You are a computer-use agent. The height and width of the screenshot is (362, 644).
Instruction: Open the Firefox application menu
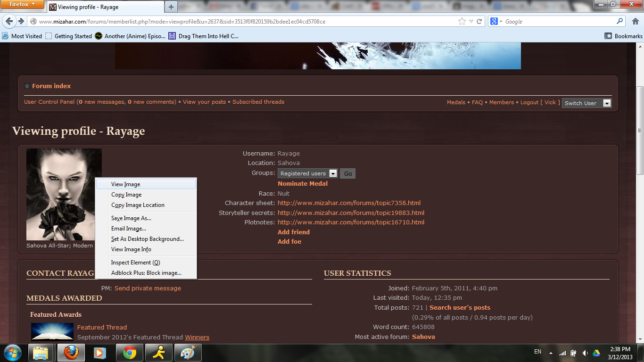(22, 5)
